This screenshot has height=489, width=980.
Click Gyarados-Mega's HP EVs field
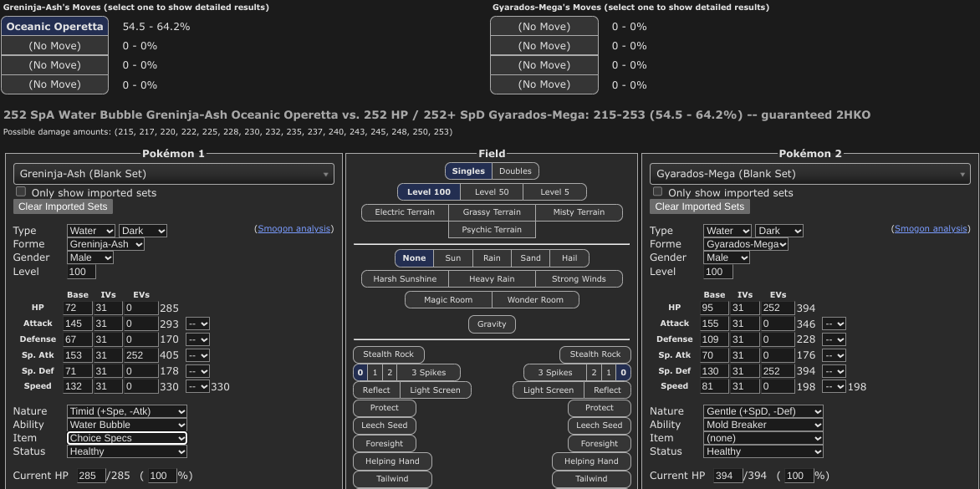click(778, 308)
